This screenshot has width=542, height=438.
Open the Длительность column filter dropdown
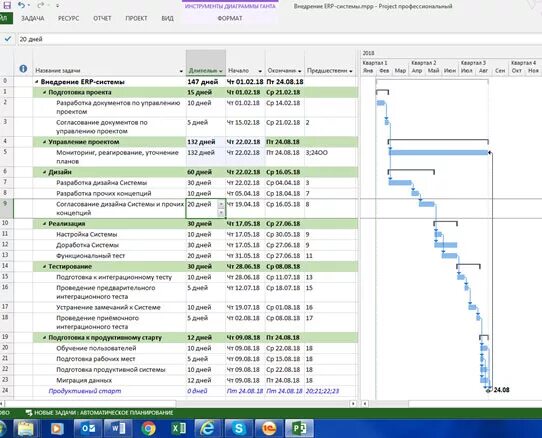pos(221,71)
